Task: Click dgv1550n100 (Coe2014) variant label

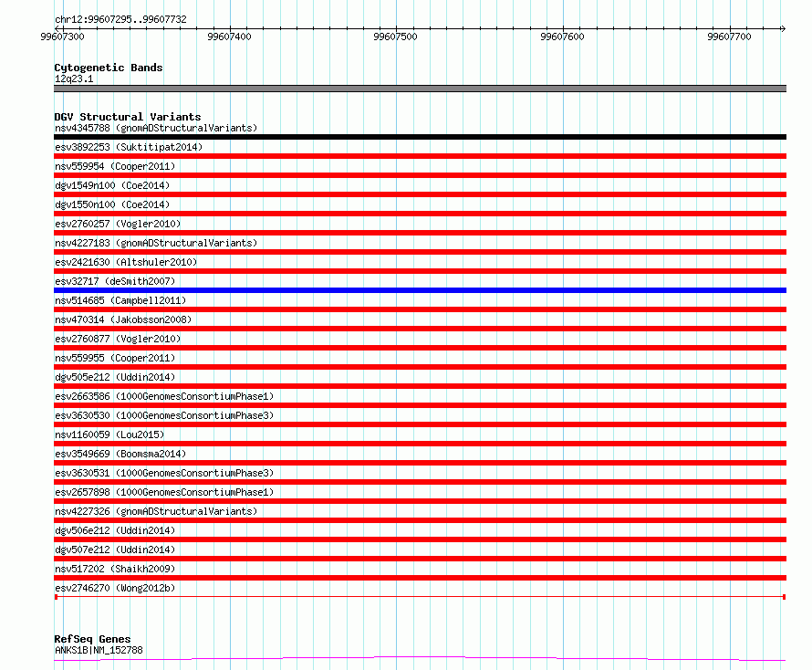Action: 112,204
